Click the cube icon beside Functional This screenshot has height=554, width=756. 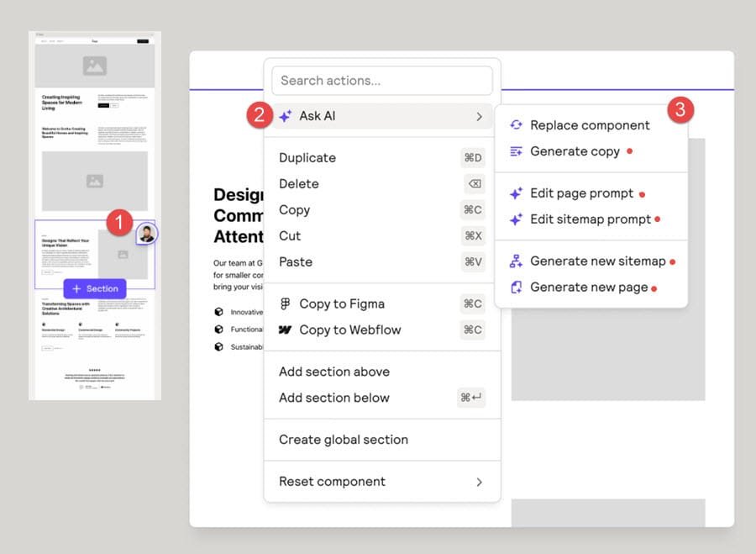click(218, 329)
